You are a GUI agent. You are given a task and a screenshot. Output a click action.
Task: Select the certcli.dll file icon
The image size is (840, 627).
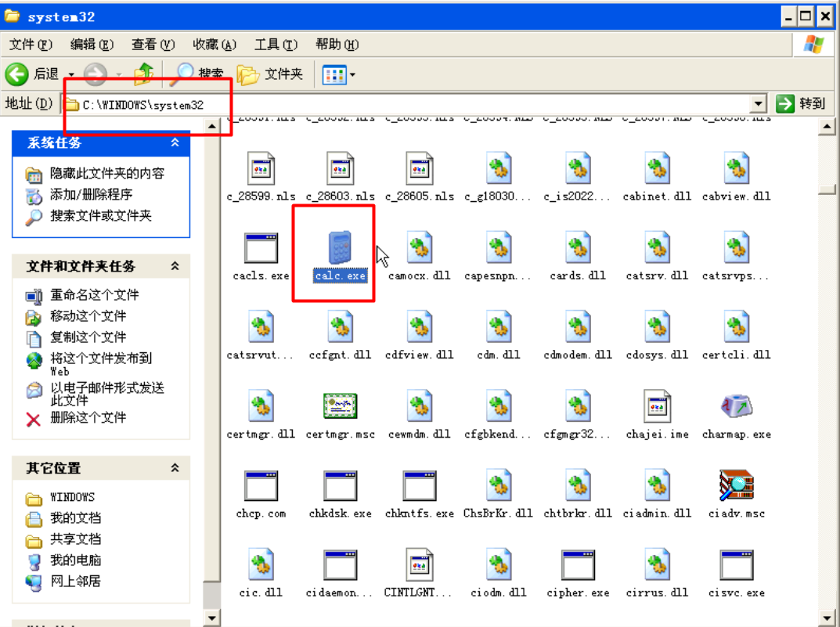[x=737, y=326]
